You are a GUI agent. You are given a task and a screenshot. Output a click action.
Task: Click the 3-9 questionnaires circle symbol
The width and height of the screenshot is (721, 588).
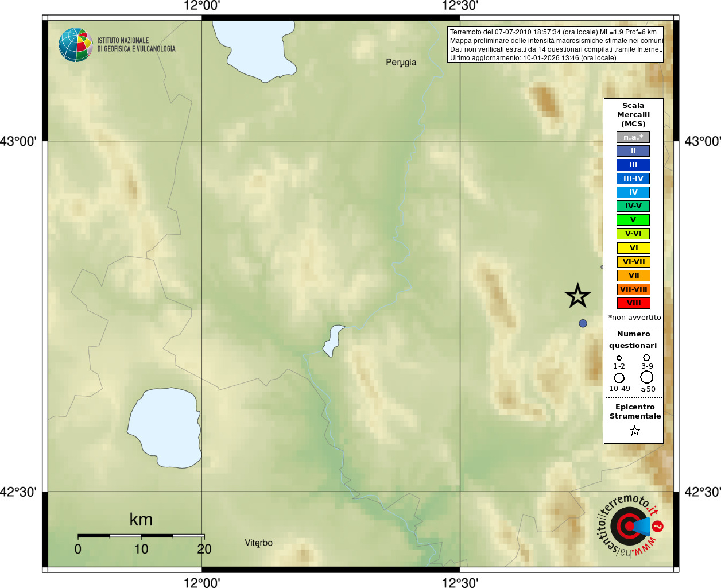pyautogui.click(x=646, y=358)
